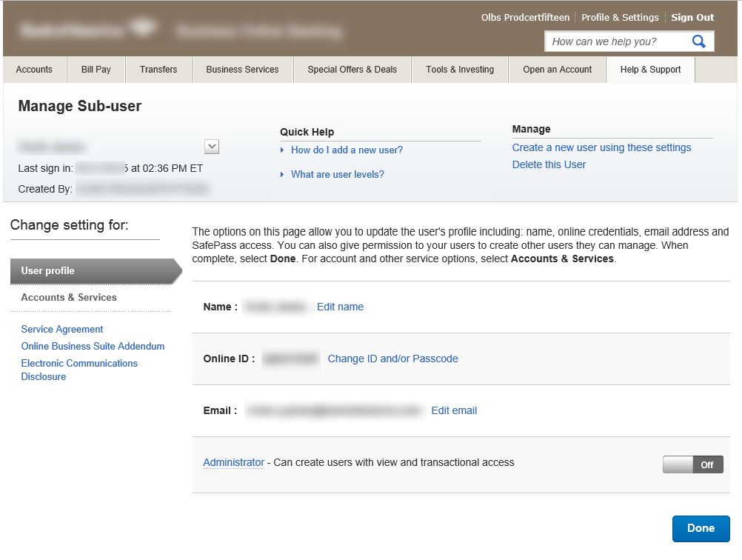Open Tools & Investing tab
Image resolution: width=742 pixels, height=560 pixels.
click(460, 70)
